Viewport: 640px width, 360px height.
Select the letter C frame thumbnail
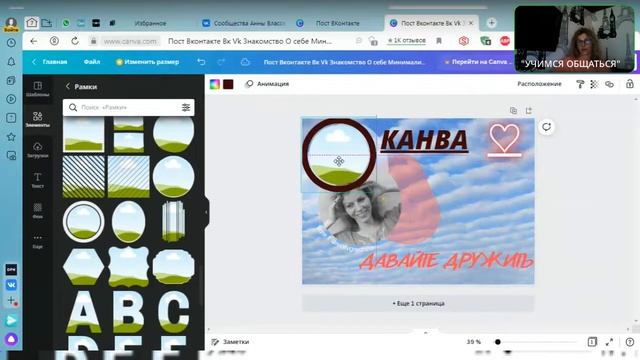(173, 311)
